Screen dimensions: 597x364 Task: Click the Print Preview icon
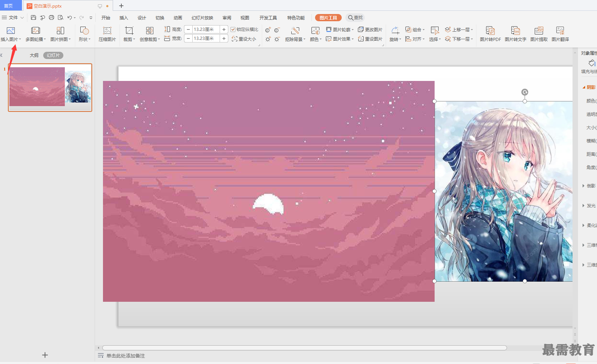[60, 17]
